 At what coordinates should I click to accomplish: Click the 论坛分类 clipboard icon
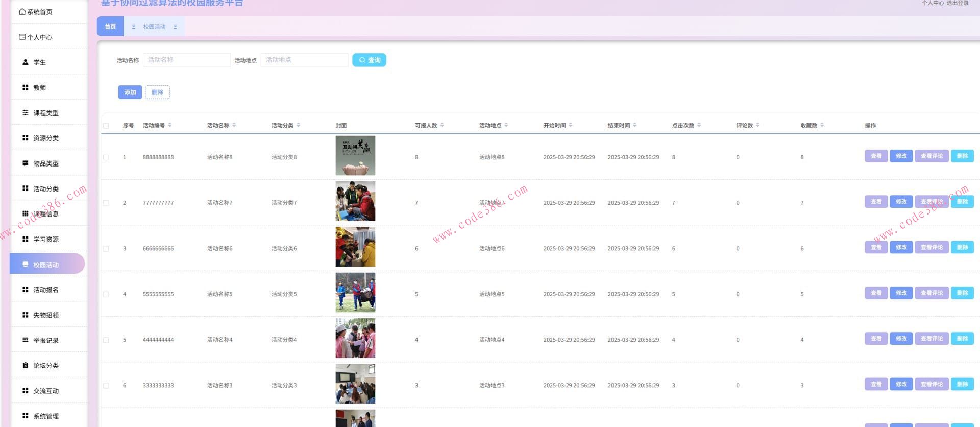tap(25, 365)
